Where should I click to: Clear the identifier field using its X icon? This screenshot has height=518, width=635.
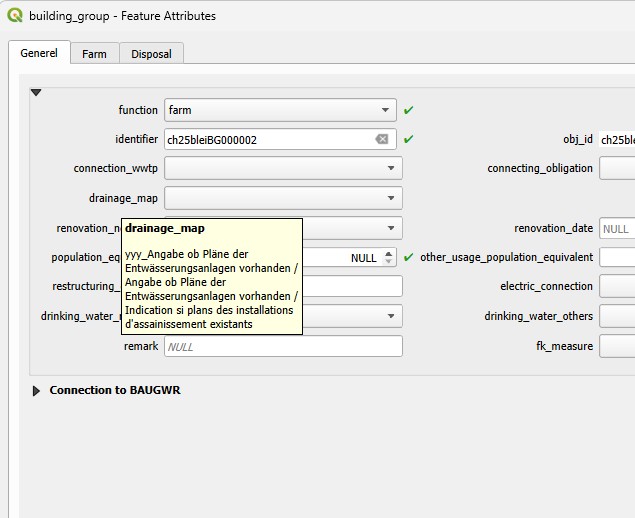pos(381,140)
